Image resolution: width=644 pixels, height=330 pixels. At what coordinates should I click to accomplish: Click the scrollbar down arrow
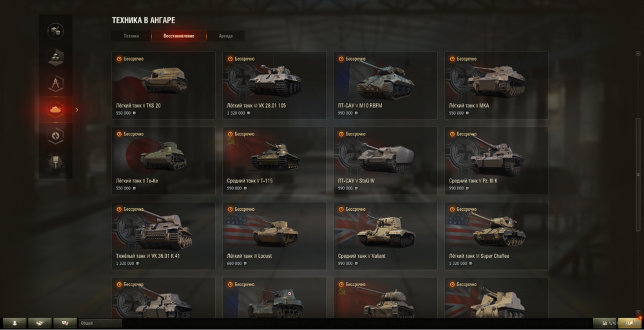(x=638, y=313)
